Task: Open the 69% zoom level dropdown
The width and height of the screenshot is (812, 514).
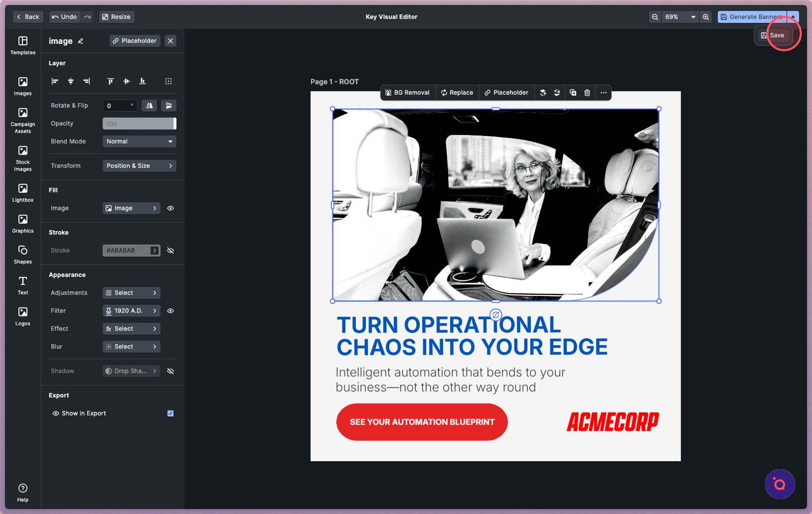Action: click(681, 17)
